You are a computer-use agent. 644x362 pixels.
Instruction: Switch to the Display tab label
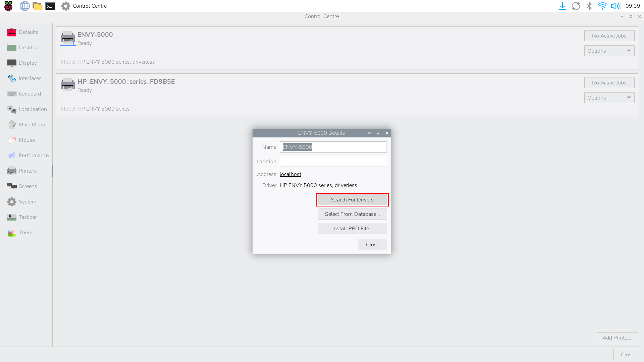(x=28, y=63)
